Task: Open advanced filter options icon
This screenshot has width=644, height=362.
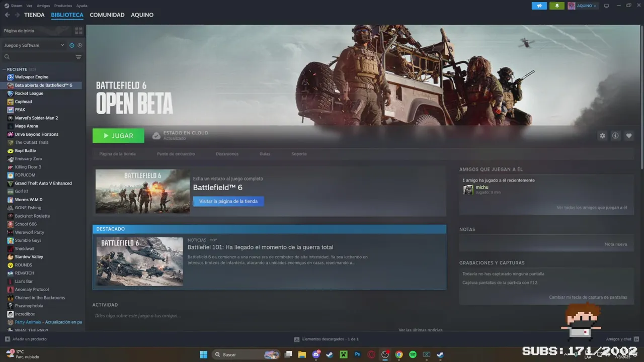Action: click(x=78, y=57)
